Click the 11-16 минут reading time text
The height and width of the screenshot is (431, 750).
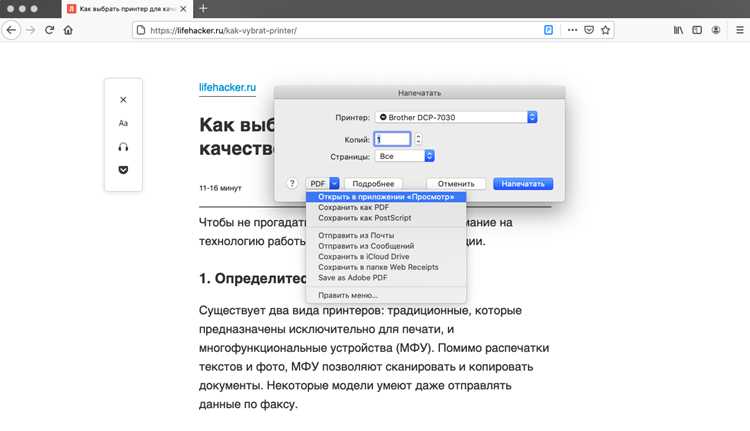pyautogui.click(x=220, y=188)
